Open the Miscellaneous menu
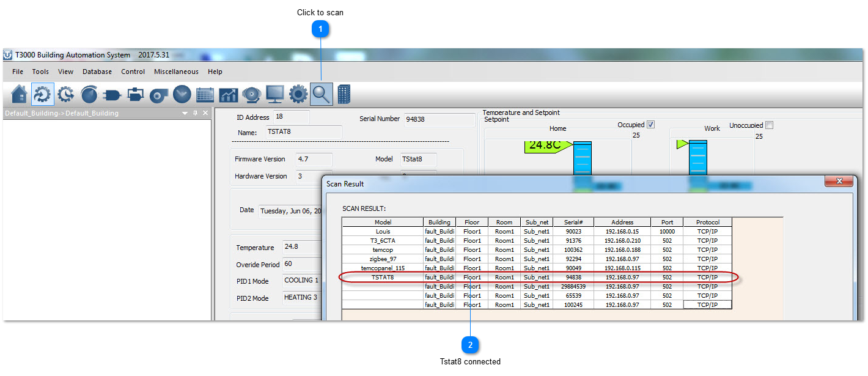This screenshot has height=376, width=868. coord(176,72)
